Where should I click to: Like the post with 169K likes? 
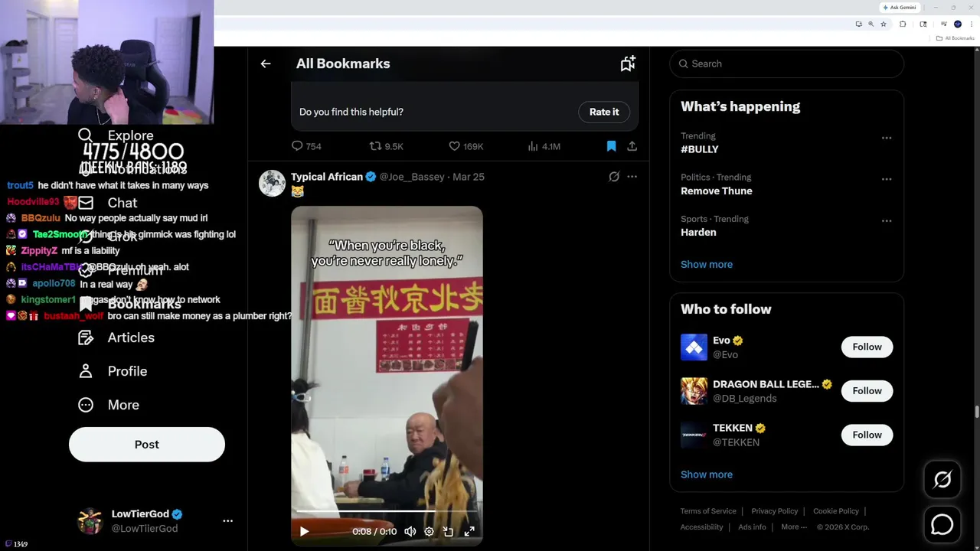coord(465,146)
